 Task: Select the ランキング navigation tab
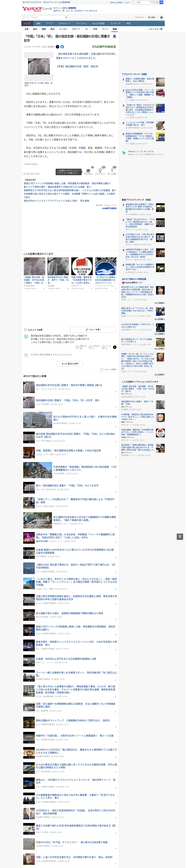[x=115, y=24]
